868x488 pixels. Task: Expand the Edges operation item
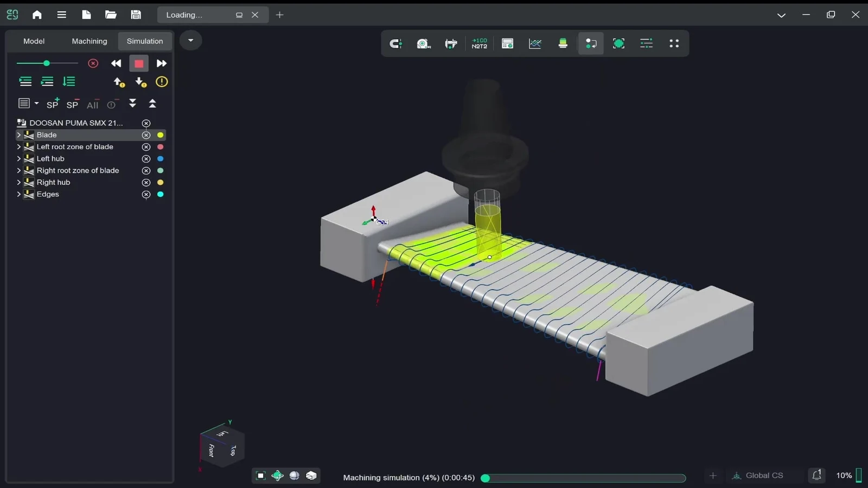(x=18, y=195)
